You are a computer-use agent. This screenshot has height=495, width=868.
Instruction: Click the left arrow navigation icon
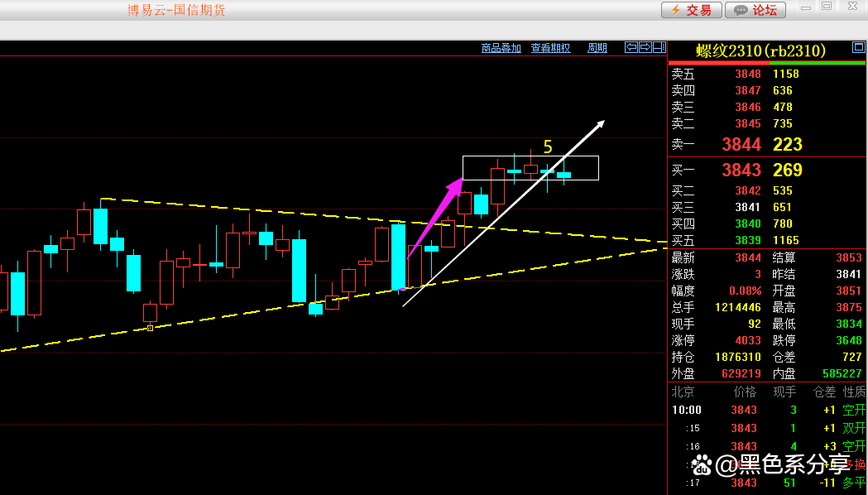click(631, 48)
